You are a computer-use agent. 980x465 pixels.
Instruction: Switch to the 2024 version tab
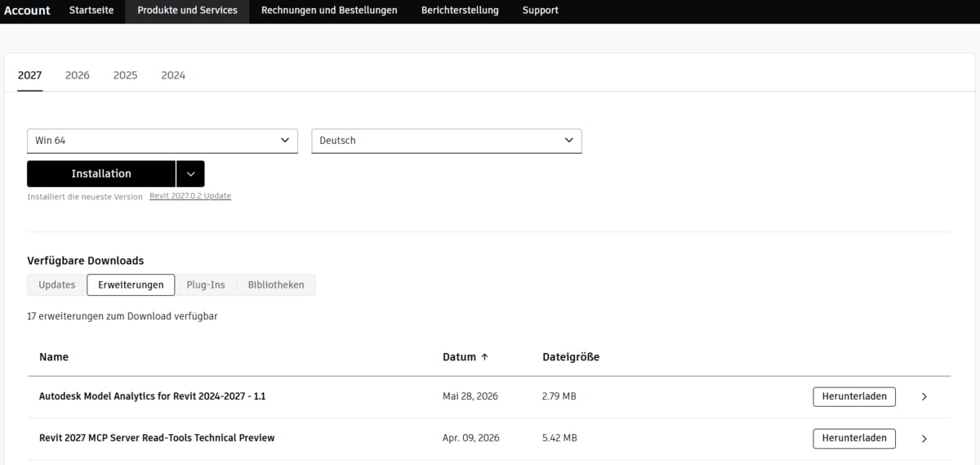click(x=173, y=75)
